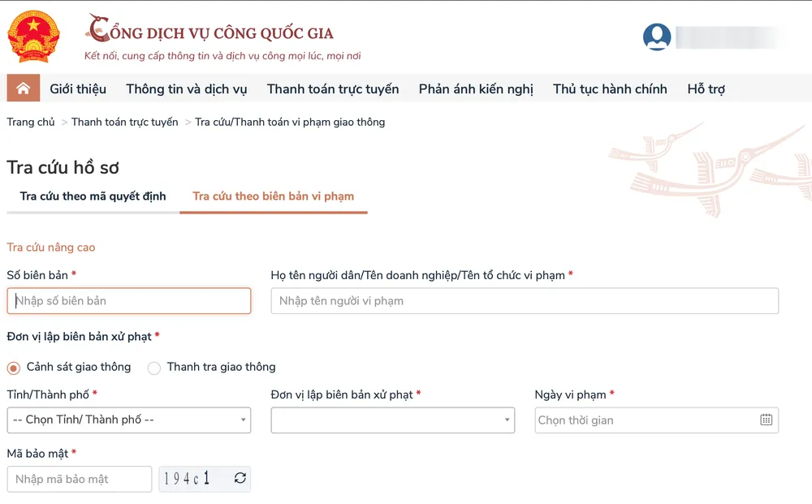The height and width of the screenshot is (504, 812).
Task: Open the Đơn vị lập biên bản dropdown
Action: 392,420
